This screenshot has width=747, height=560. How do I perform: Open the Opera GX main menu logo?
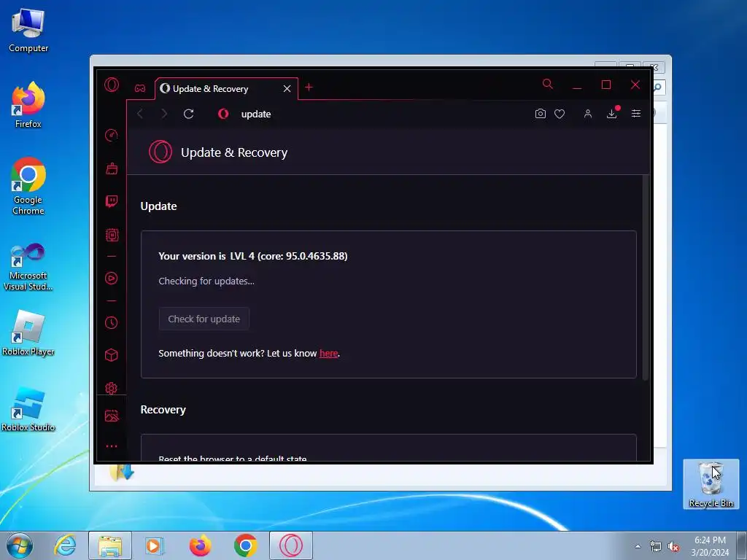coord(112,85)
